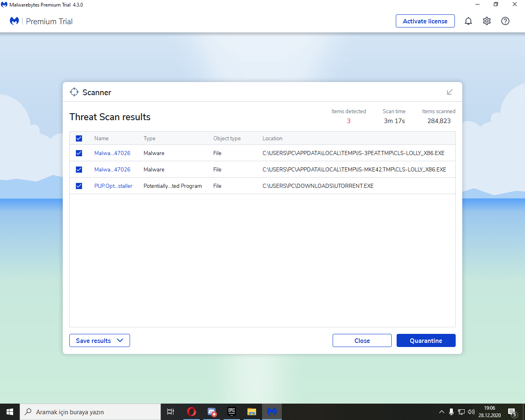The image size is (525, 420).
Task: Click the "Premium Trial" label in the header
Action: 49,21
